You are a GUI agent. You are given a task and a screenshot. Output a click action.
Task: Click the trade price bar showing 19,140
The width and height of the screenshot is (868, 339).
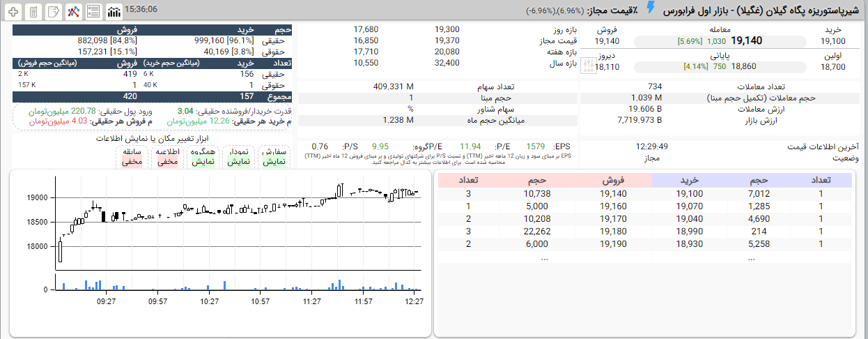(x=719, y=41)
